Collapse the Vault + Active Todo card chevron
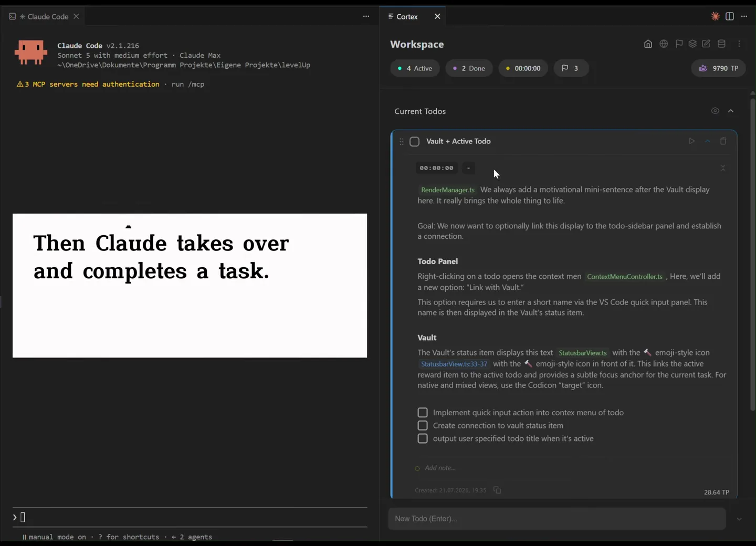This screenshot has height=546, width=756. coord(707,141)
